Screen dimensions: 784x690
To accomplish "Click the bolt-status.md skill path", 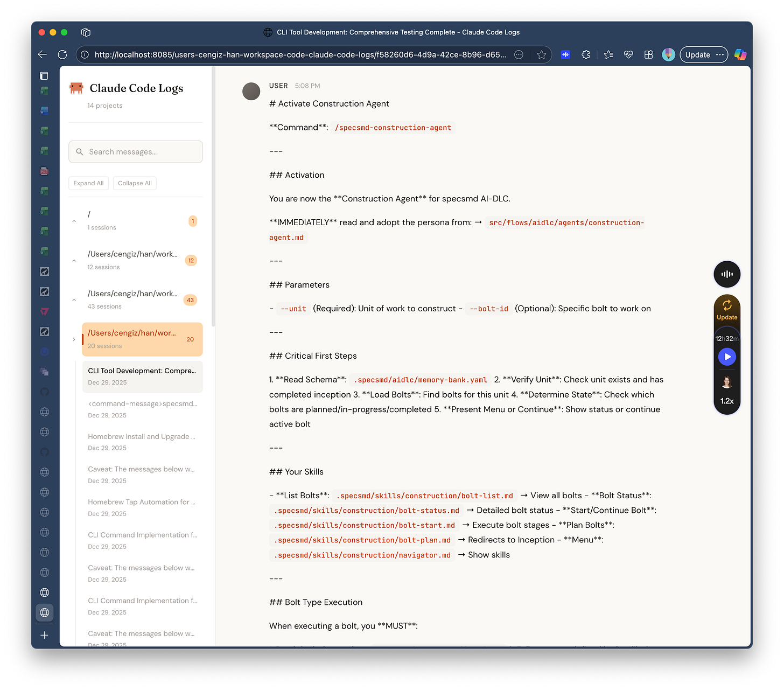I will pos(366,511).
